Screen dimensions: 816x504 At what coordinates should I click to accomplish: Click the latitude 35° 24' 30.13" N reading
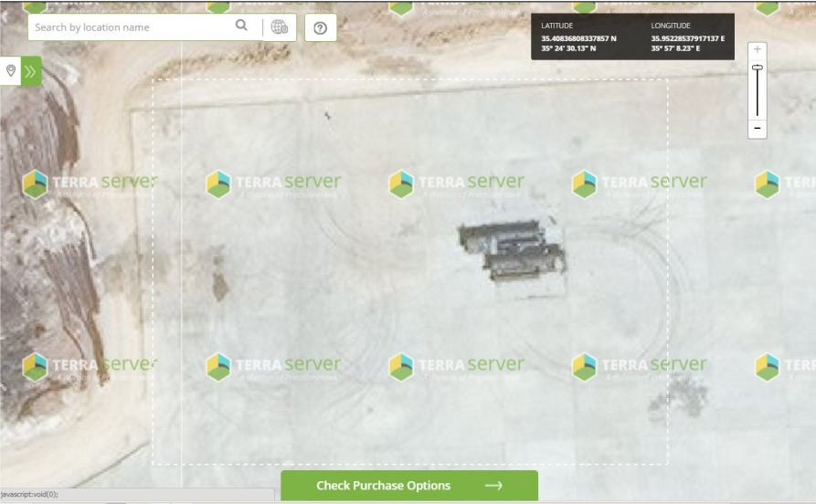click(568, 48)
